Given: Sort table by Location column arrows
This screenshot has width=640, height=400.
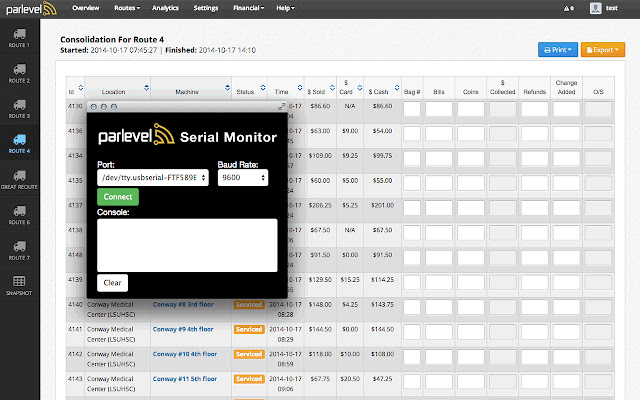Looking at the screenshot, I should click(147, 88).
